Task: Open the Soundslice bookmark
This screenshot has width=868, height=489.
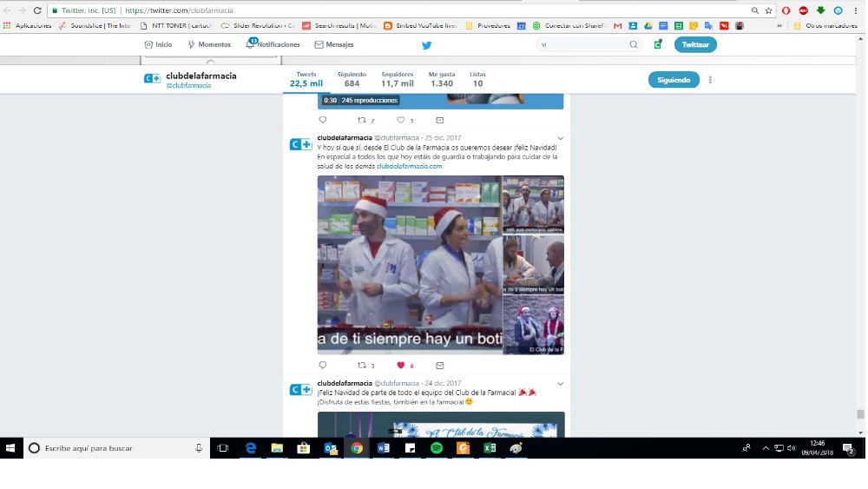Action: [x=95, y=25]
